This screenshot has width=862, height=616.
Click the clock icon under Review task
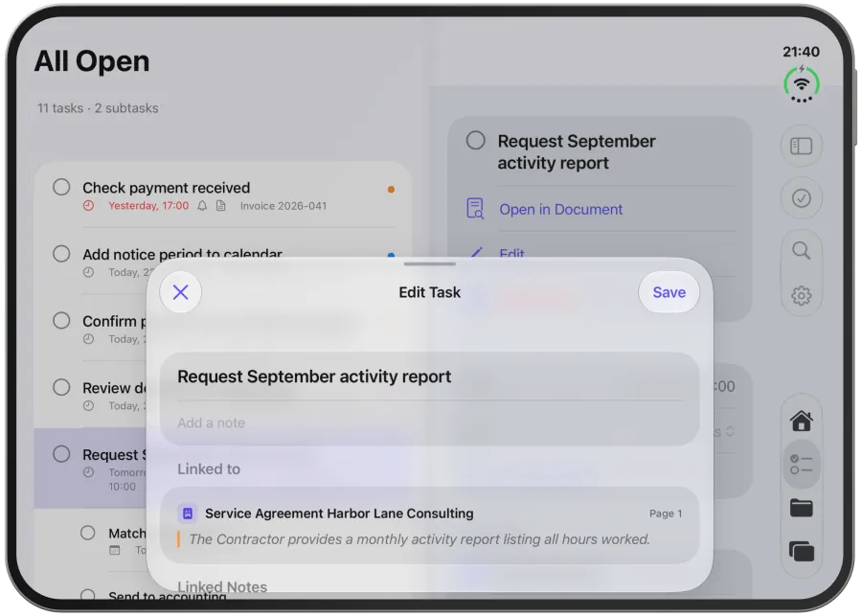[x=88, y=406]
